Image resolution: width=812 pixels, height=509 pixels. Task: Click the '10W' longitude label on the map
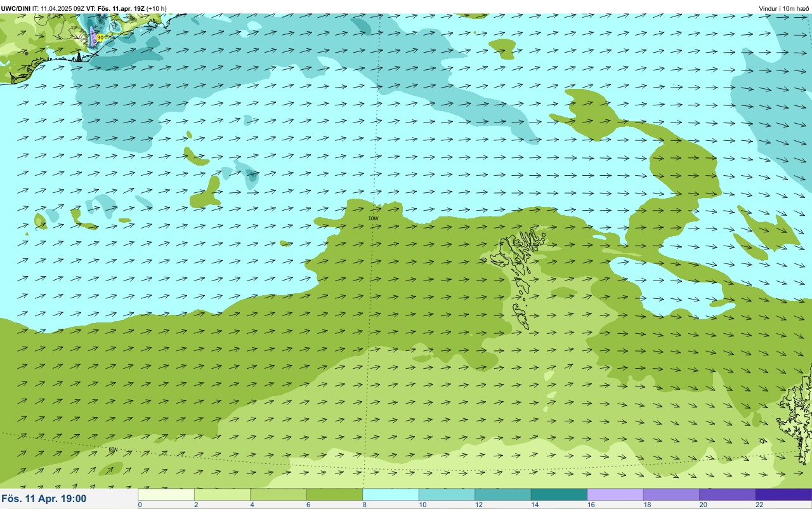(x=373, y=218)
